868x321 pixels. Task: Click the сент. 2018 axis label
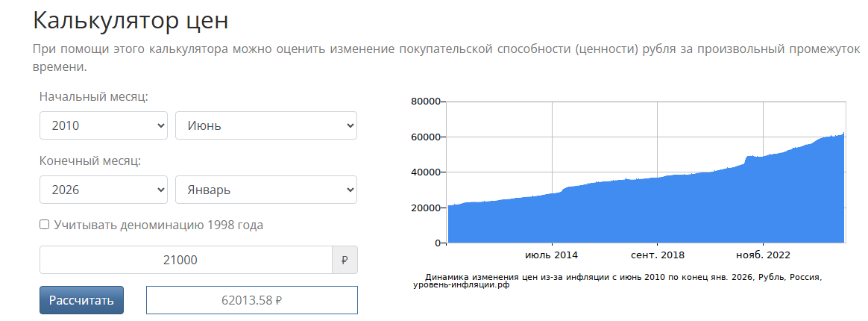[658, 255]
